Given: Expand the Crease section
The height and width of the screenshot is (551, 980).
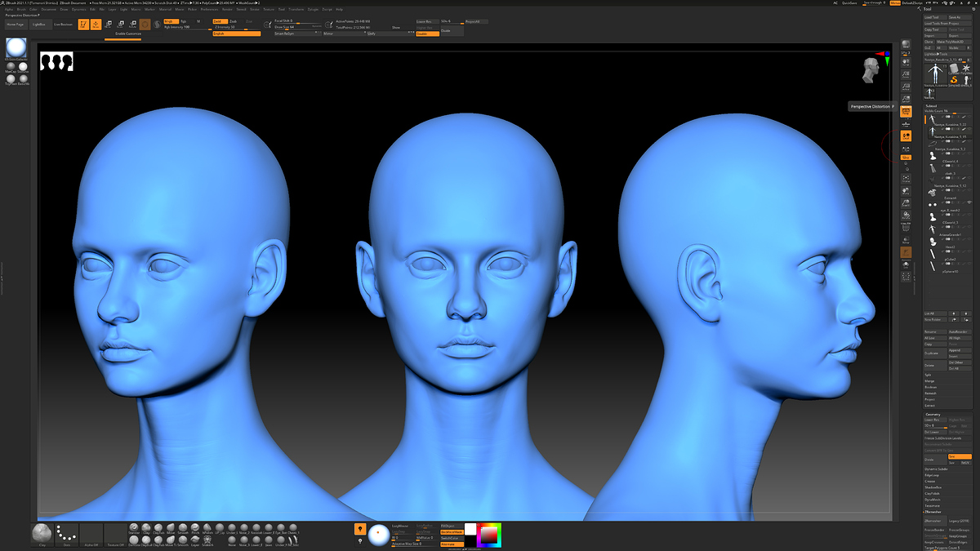Looking at the screenshot, I should tap(930, 482).
